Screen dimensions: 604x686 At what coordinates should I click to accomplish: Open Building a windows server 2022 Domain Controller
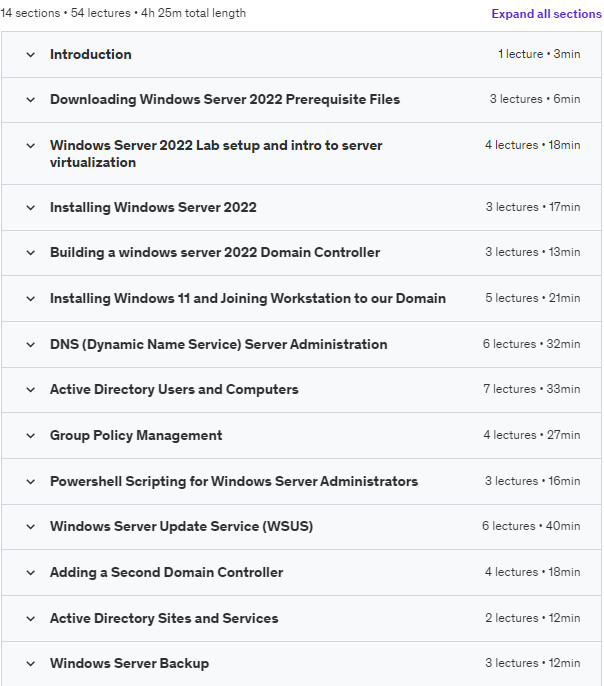click(x=215, y=252)
